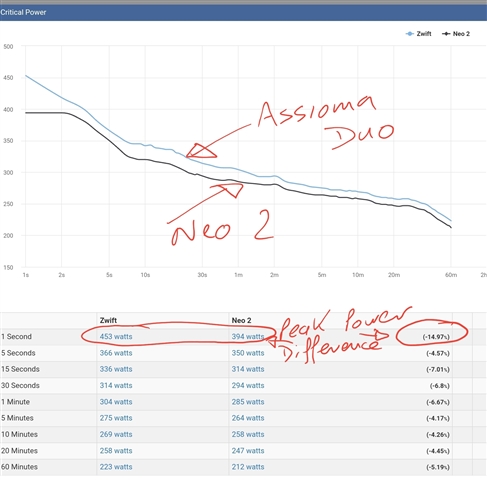Image resolution: width=487 pixels, height=480 pixels.
Task: Click the 60m label on the x-axis
Action: (x=451, y=275)
